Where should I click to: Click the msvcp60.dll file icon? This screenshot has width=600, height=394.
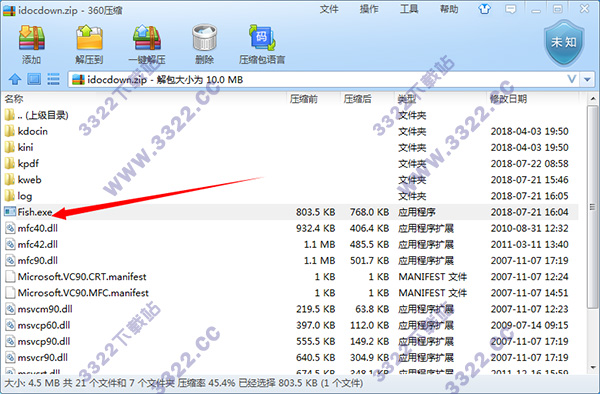click(10, 325)
